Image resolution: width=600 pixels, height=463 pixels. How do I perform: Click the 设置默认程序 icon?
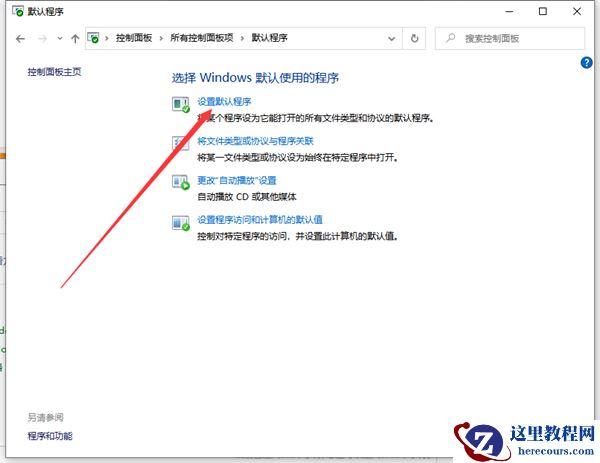tap(181, 104)
